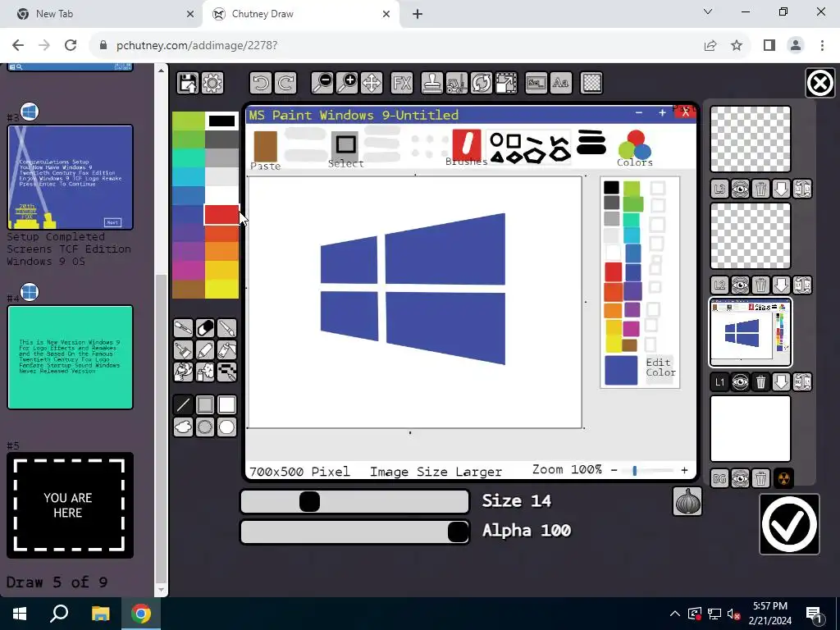Screen dimensions: 840x630
Task: Select layer L2 label button
Action: (x=720, y=285)
